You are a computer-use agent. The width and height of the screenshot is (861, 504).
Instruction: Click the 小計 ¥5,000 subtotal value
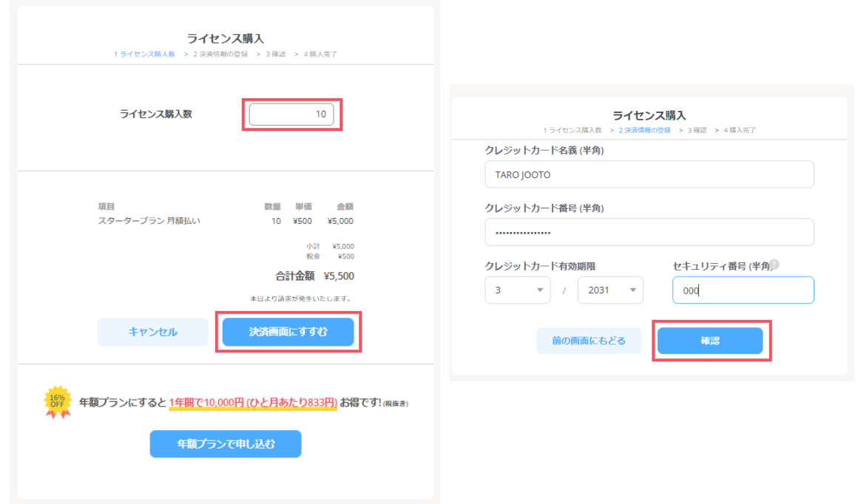(343, 247)
